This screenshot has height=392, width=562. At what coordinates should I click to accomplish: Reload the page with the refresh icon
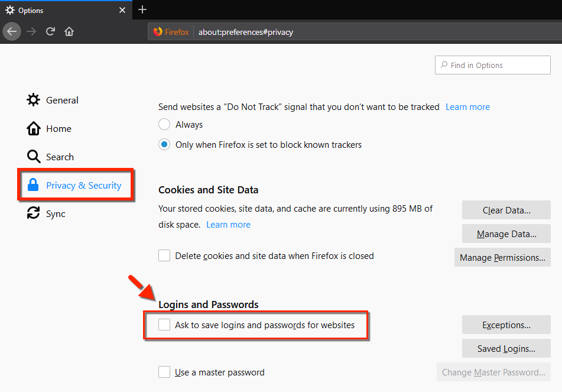pos(51,31)
